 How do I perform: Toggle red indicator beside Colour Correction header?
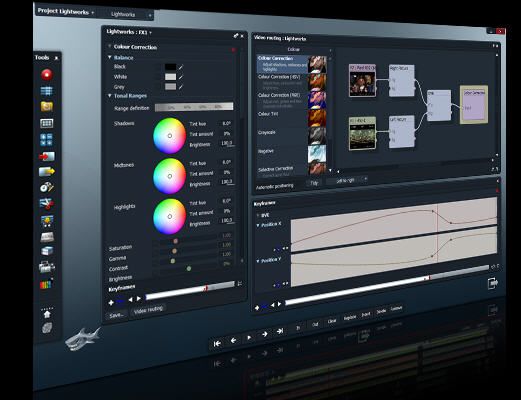233,50
